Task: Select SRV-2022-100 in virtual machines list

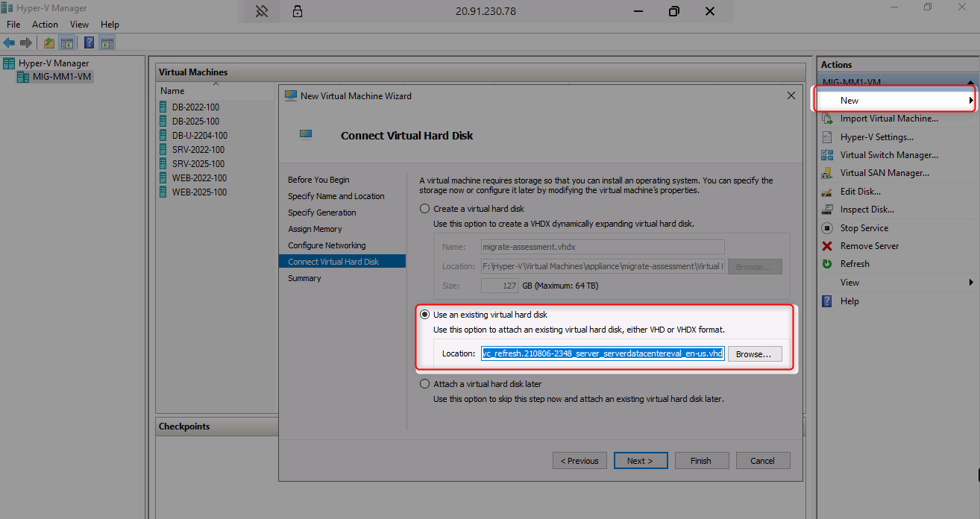Action: coord(198,150)
